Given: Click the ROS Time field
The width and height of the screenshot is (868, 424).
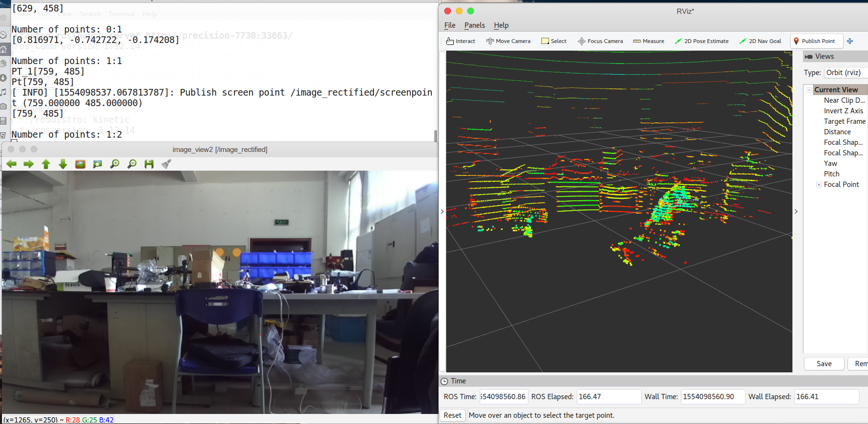Looking at the screenshot, I should (x=503, y=397).
